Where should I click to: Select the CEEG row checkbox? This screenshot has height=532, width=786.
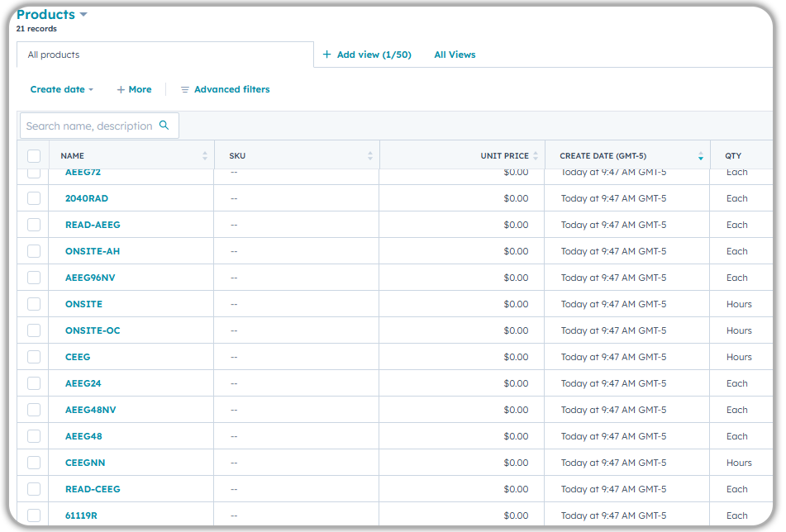[x=34, y=357]
